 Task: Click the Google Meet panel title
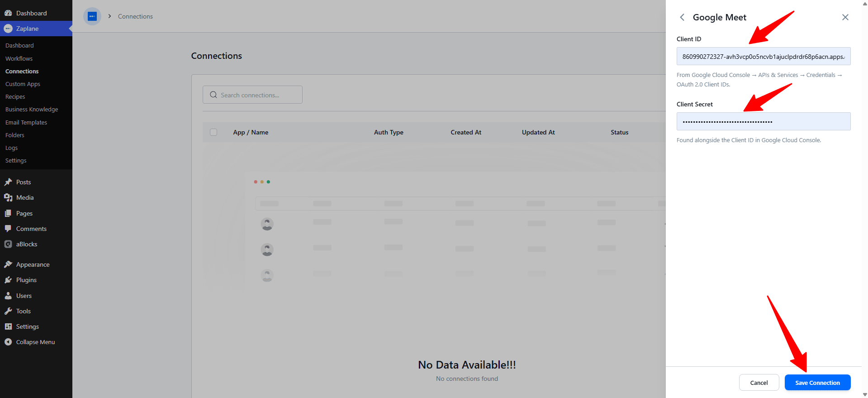(720, 17)
